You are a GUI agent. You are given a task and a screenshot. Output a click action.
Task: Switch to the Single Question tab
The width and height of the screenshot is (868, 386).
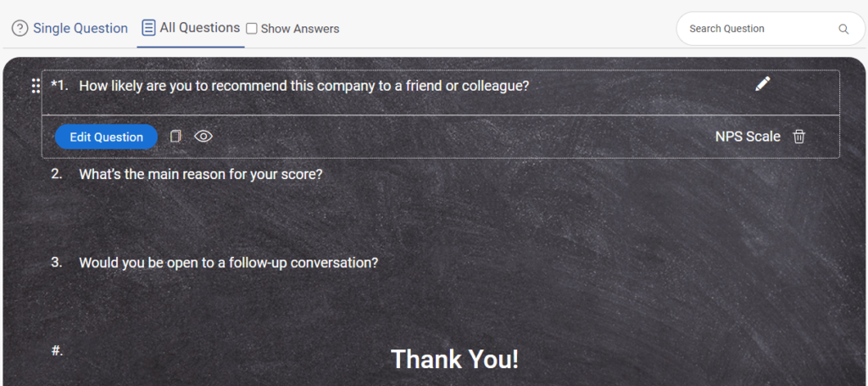click(x=80, y=28)
